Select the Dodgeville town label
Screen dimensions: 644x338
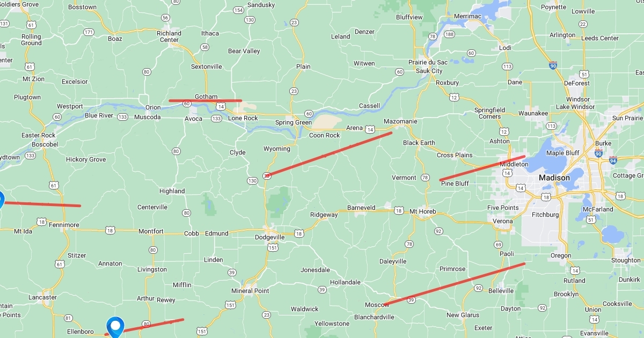(270, 237)
